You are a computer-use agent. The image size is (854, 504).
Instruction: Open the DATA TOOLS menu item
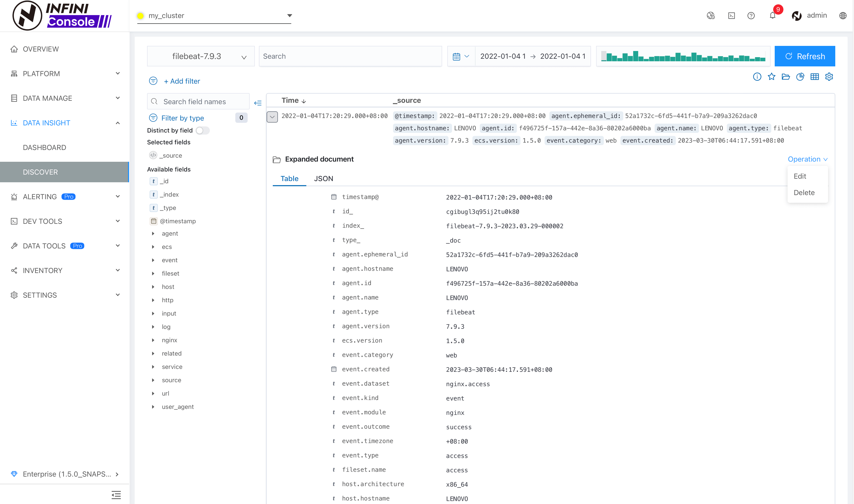65,246
